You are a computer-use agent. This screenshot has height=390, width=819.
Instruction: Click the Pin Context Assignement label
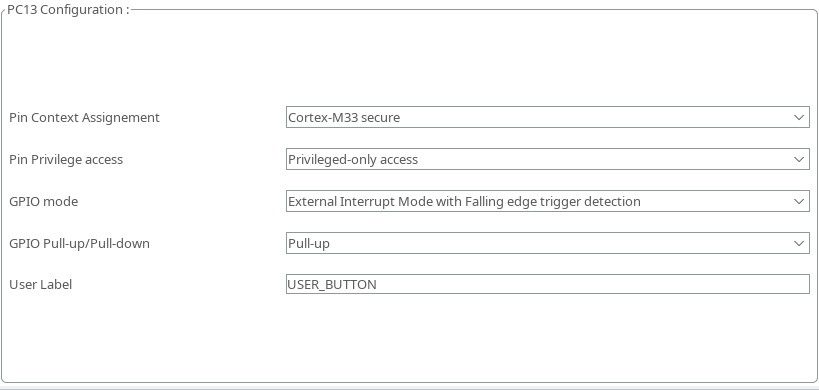tap(84, 118)
